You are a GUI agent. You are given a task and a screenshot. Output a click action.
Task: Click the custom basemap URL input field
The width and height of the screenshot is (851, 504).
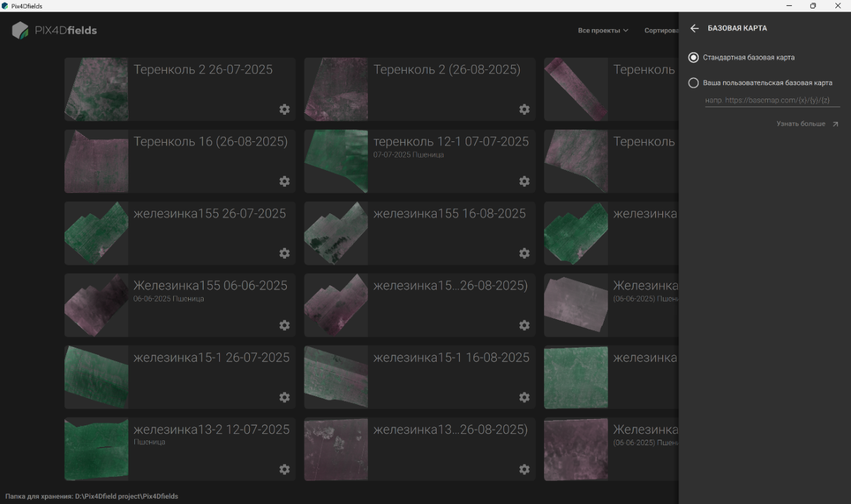point(773,101)
